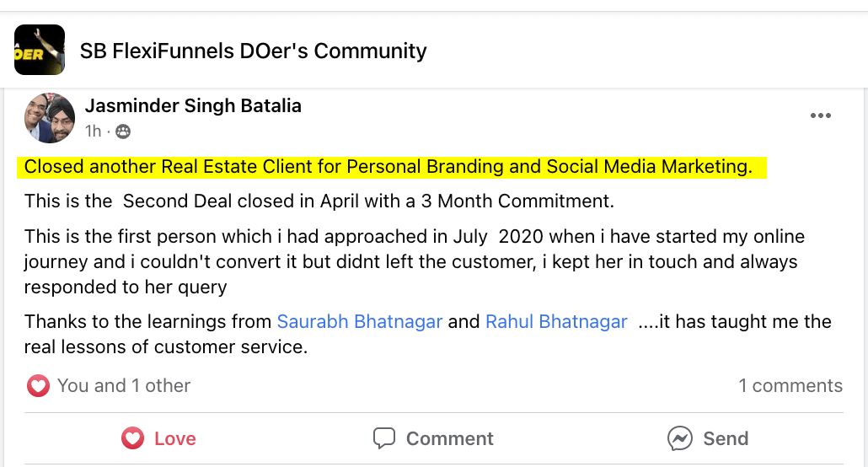Click the small heart reaction summary icon
The width and height of the screenshot is (868, 467).
[x=38, y=386]
